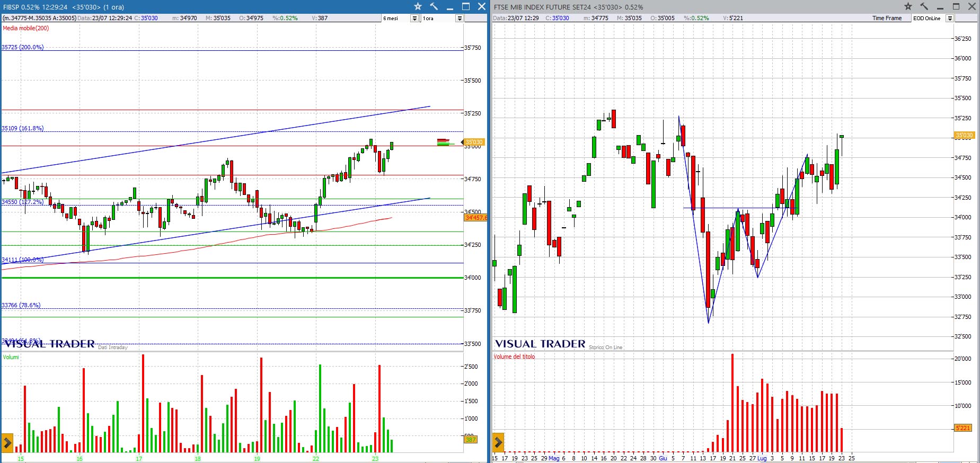This screenshot has height=463, width=980.
Task: Open hammer tools icon in FTSE MIB window
Action: coord(924,6)
